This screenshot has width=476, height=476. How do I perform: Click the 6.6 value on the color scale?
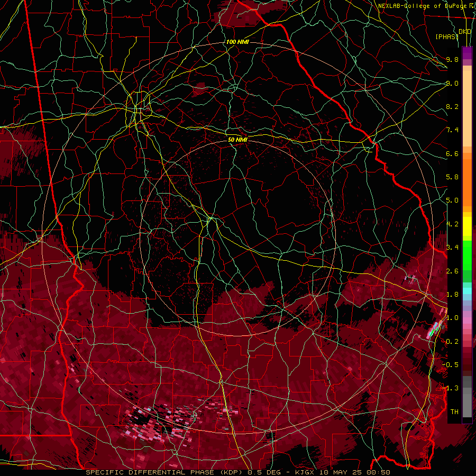click(452, 153)
